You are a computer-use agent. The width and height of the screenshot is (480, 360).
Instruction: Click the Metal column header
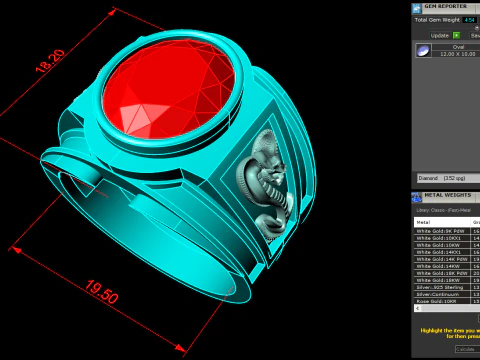point(442,222)
